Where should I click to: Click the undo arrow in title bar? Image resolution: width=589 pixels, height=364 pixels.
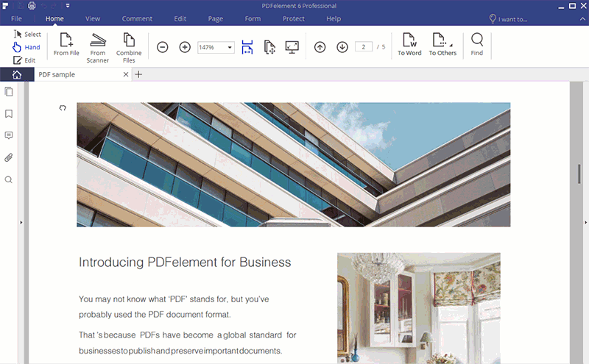(x=43, y=6)
